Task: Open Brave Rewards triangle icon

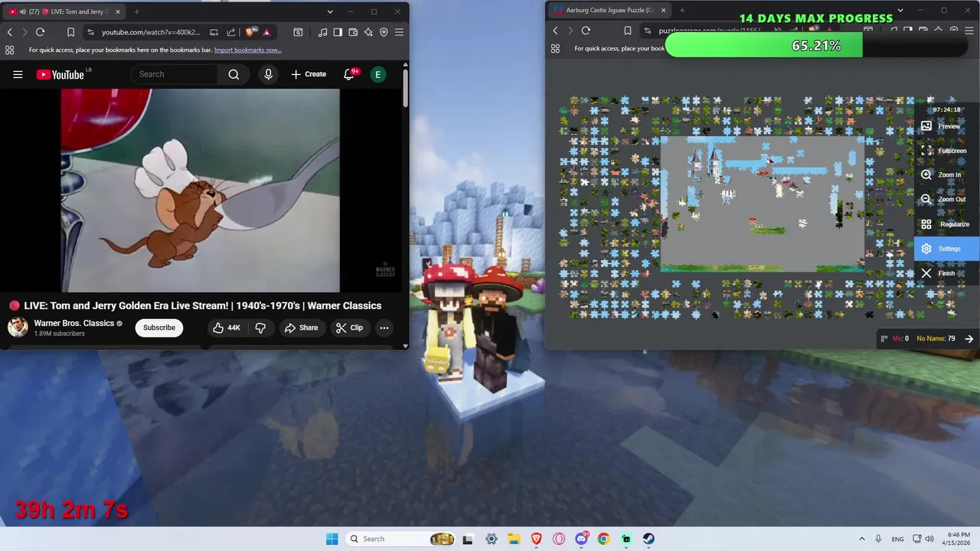Action: (x=266, y=32)
